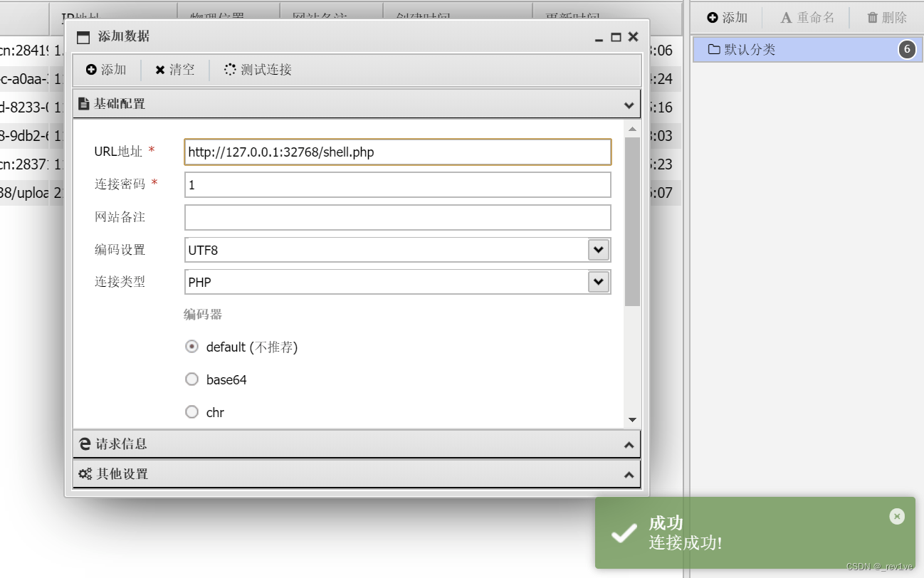Collapse the 基础配置 section chevron
924x578 pixels.
point(629,105)
